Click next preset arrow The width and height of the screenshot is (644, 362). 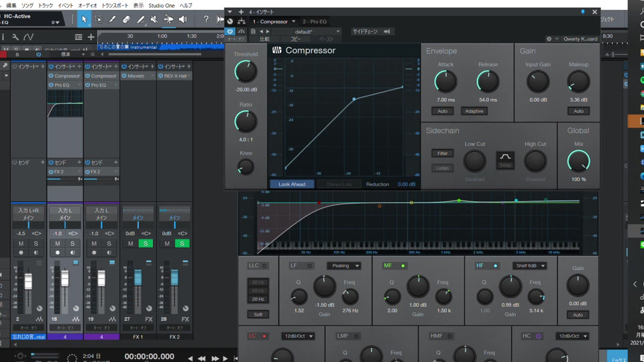pos(268,32)
